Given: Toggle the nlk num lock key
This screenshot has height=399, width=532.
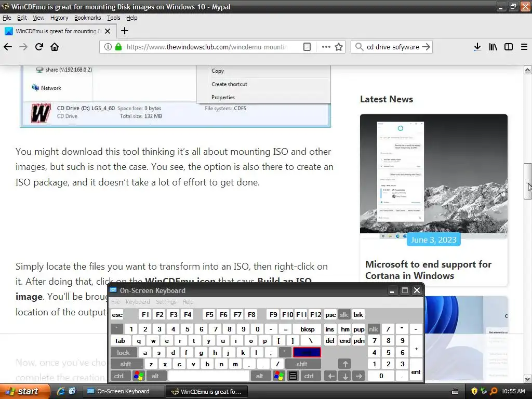Looking at the screenshot, I should (x=374, y=329).
